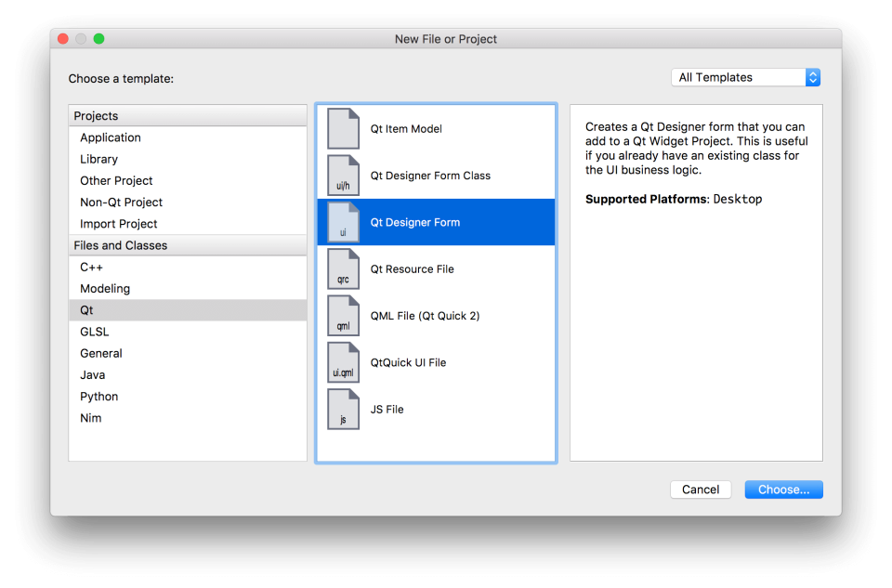Select the Application project category

[111, 137]
